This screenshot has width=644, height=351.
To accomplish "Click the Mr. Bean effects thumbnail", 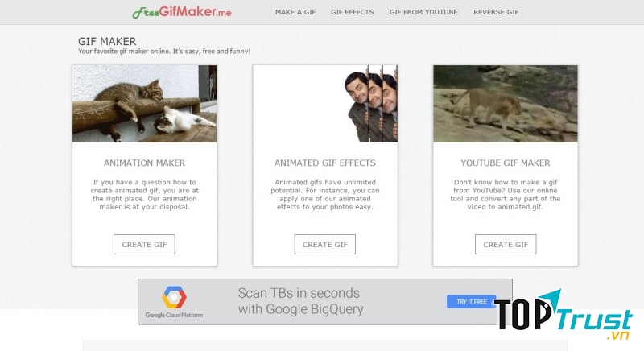I will [325, 104].
